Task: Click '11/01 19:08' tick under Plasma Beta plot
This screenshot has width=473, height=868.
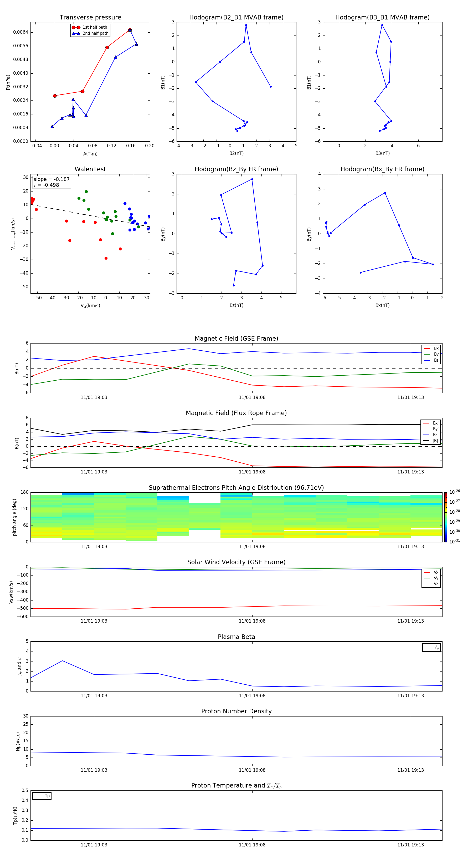Action: 252,695
